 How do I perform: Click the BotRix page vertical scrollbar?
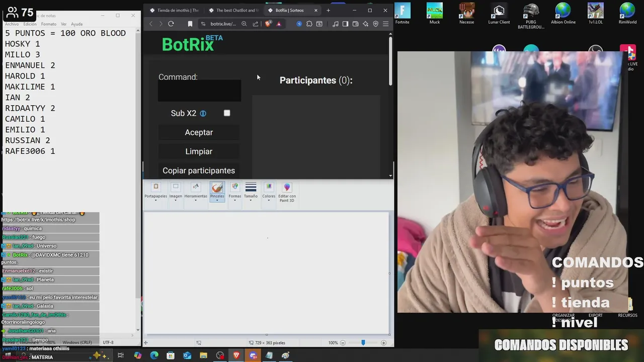click(390, 61)
